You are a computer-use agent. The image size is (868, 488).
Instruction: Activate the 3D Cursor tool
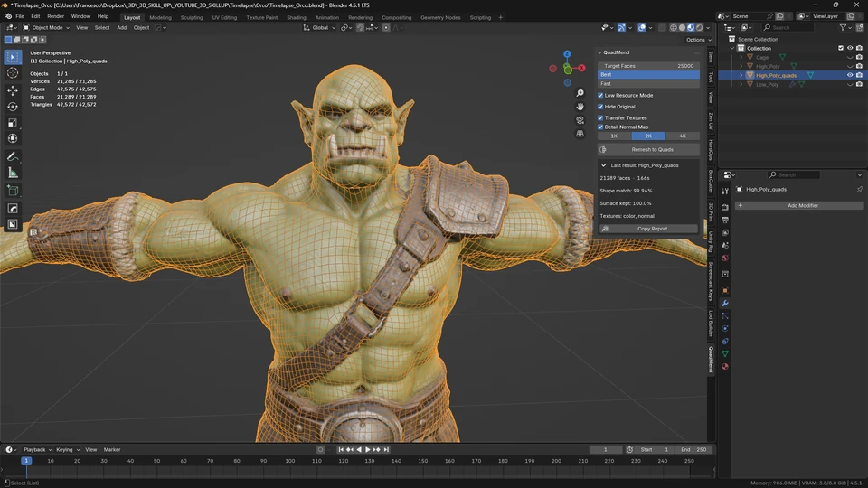(x=13, y=73)
